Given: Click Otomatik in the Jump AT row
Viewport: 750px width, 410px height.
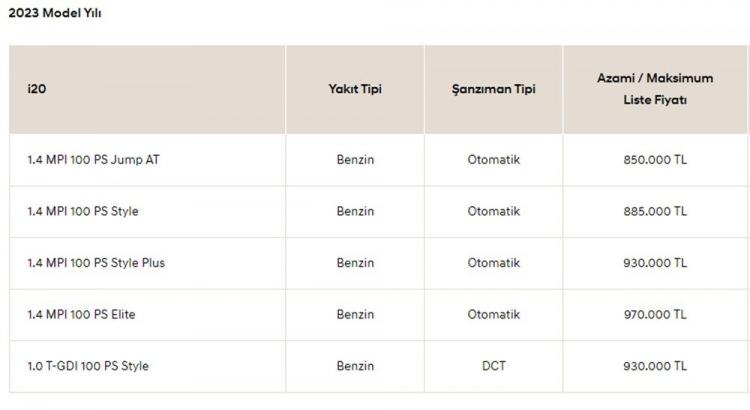Looking at the screenshot, I should coord(494,160).
